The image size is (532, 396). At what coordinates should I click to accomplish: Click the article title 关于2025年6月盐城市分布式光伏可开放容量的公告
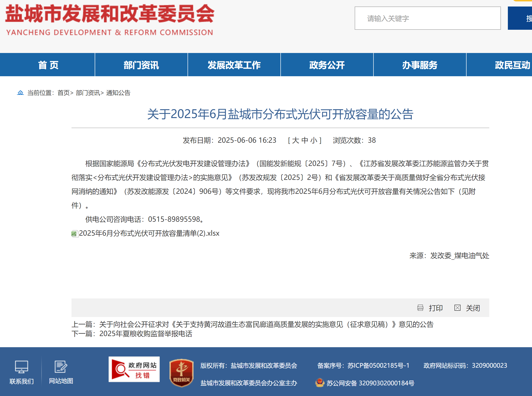pos(280,114)
